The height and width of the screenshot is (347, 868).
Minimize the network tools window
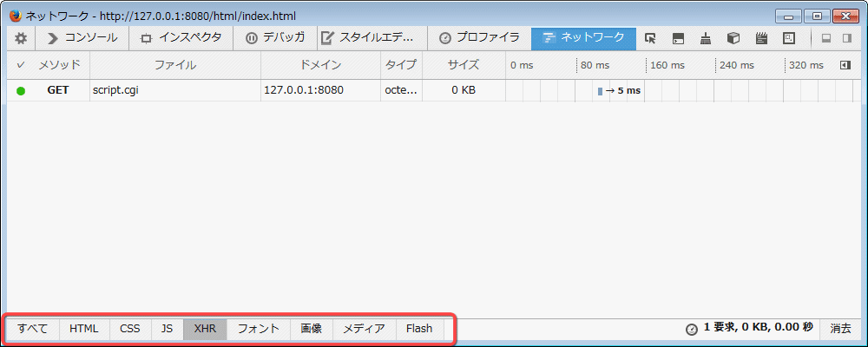[788, 16]
